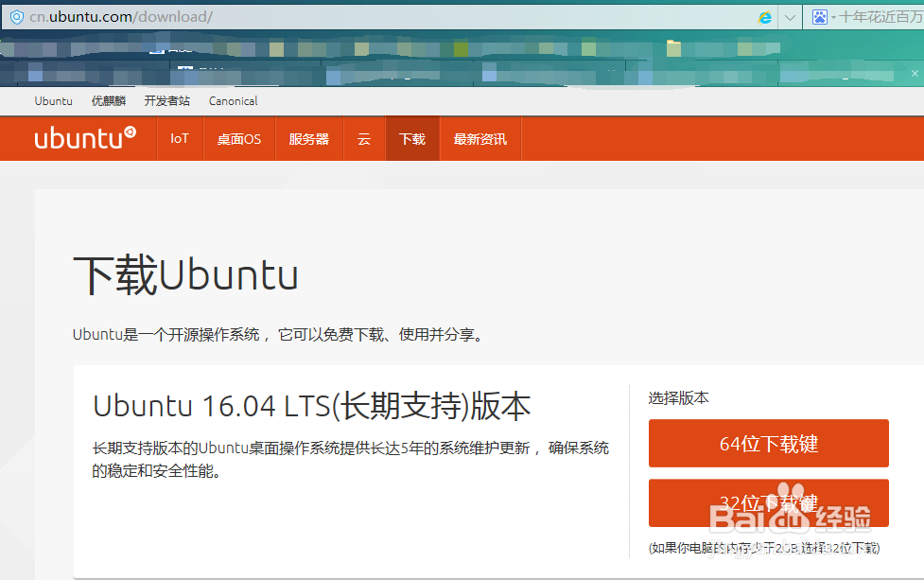Click the 32位下载键 download button
This screenshot has height=580, width=924.
pyautogui.click(x=769, y=502)
